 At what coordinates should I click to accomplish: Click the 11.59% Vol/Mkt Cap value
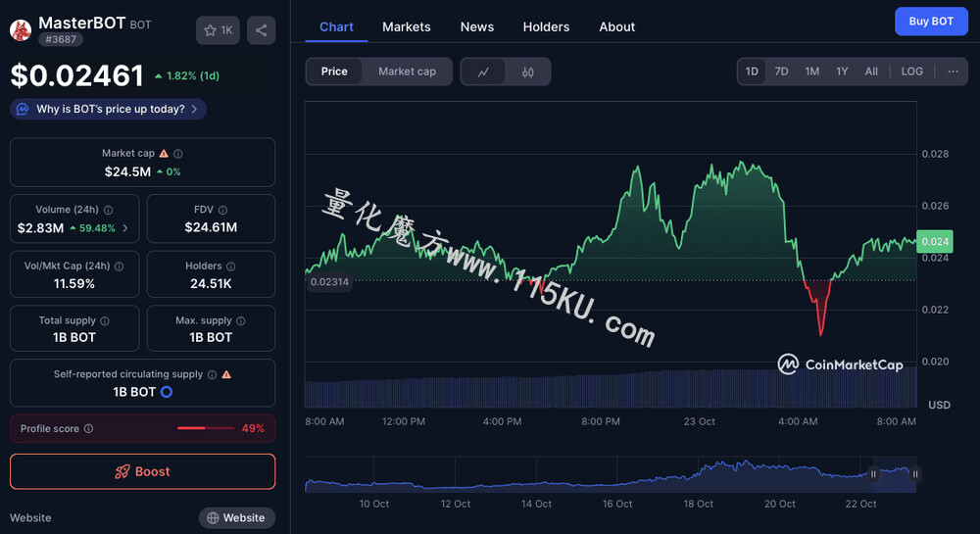73,283
